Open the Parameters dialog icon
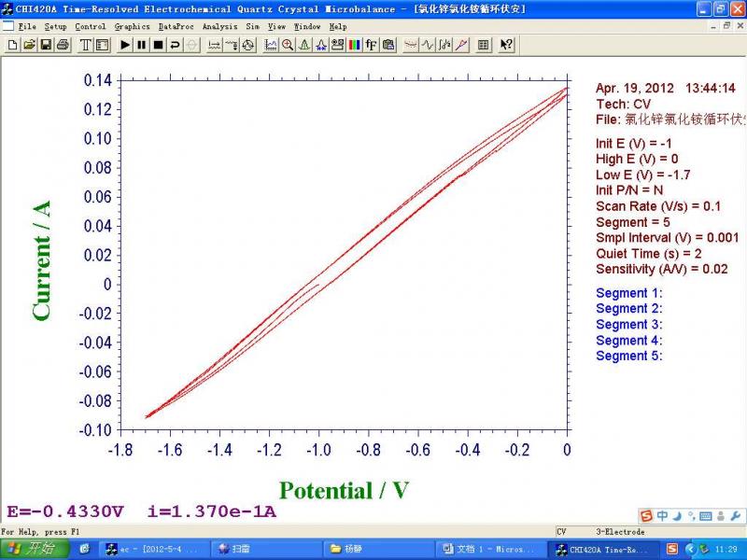The height and width of the screenshot is (560, 747). pyautogui.click(x=102, y=45)
